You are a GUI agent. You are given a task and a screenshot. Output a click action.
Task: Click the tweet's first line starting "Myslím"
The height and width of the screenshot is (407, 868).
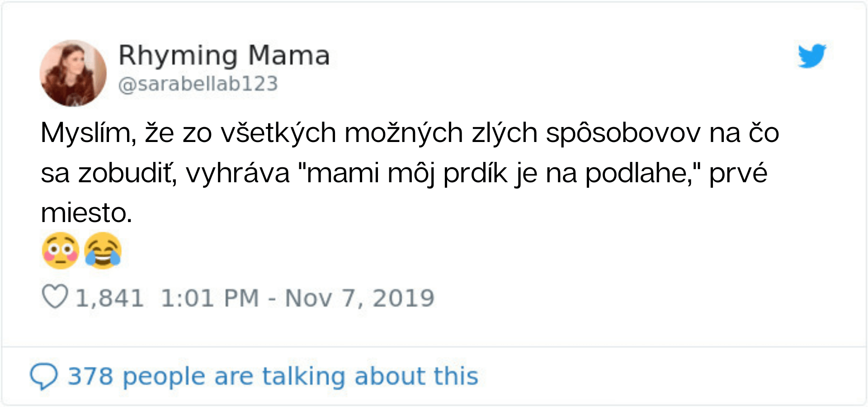pos(410,133)
